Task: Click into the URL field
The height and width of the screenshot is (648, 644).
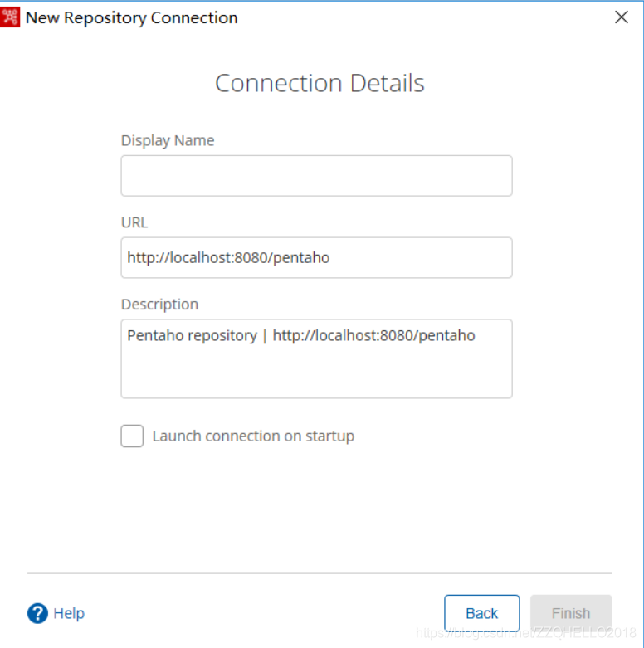Action: click(x=317, y=257)
